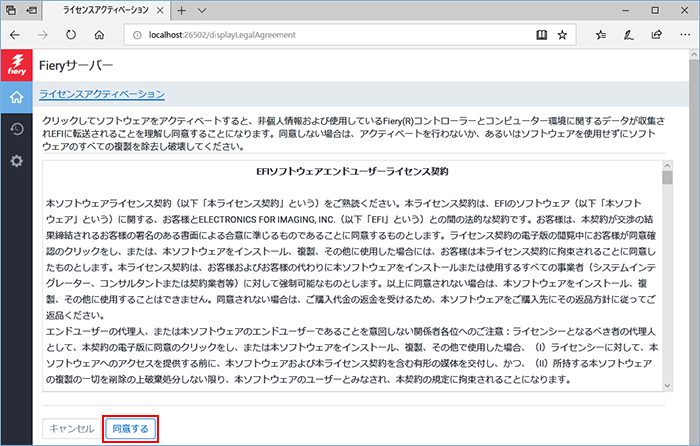Open the History sidebar icon
700x446 pixels.
17,129
